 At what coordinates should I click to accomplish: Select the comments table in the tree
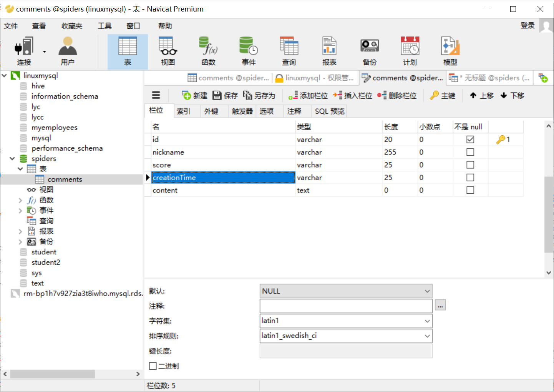[65, 179]
